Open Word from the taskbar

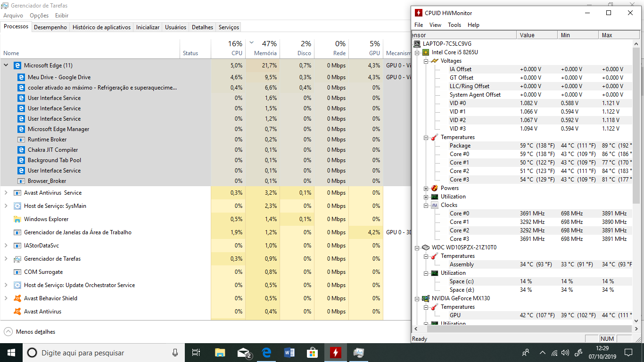pyautogui.click(x=289, y=353)
